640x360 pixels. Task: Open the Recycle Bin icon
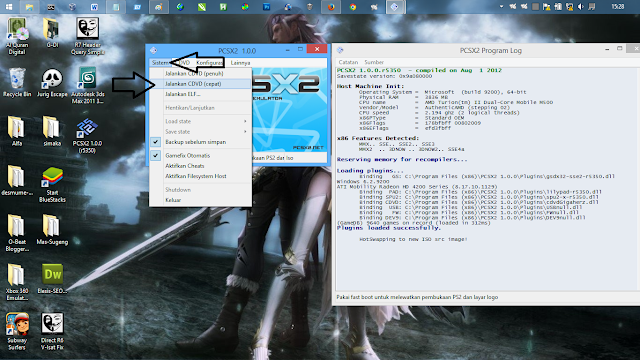click(x=17, y=82)
